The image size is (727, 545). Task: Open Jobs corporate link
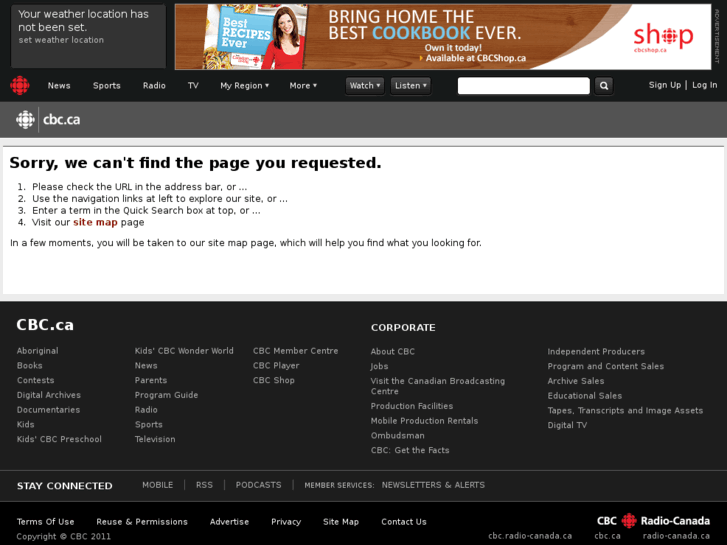379,366
